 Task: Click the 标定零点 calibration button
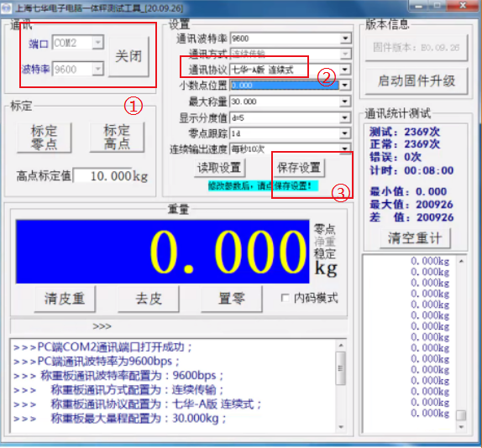(x=44, y=138)
